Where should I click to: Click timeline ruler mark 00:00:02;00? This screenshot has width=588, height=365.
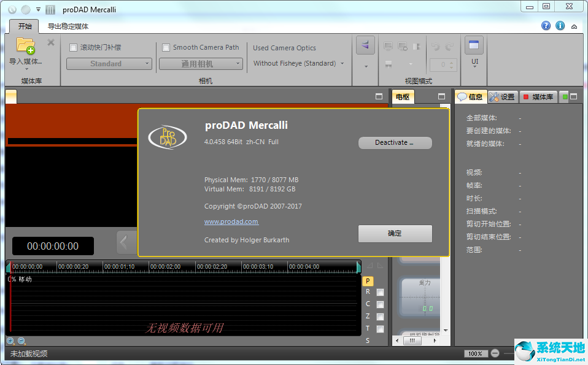[x=165, y=267]
